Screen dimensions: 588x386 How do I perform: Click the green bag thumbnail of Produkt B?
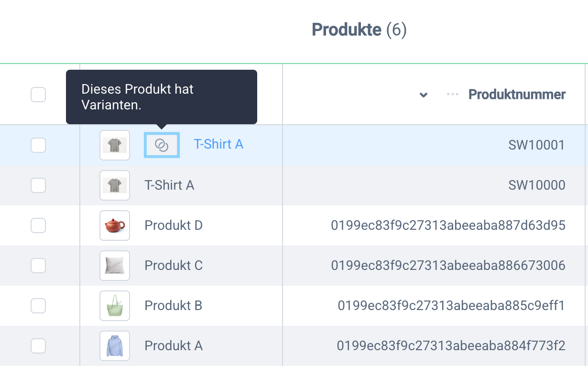click(x=115, y=305)
